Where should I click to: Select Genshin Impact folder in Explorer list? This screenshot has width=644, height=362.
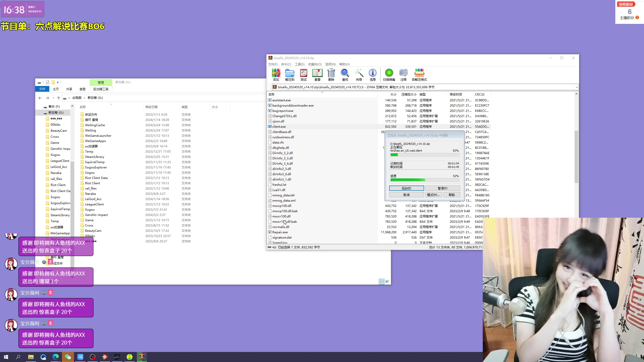click(96, 215)
